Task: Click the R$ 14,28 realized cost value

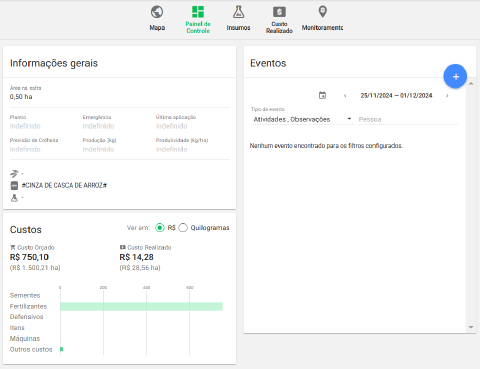Action: [136, 257]
